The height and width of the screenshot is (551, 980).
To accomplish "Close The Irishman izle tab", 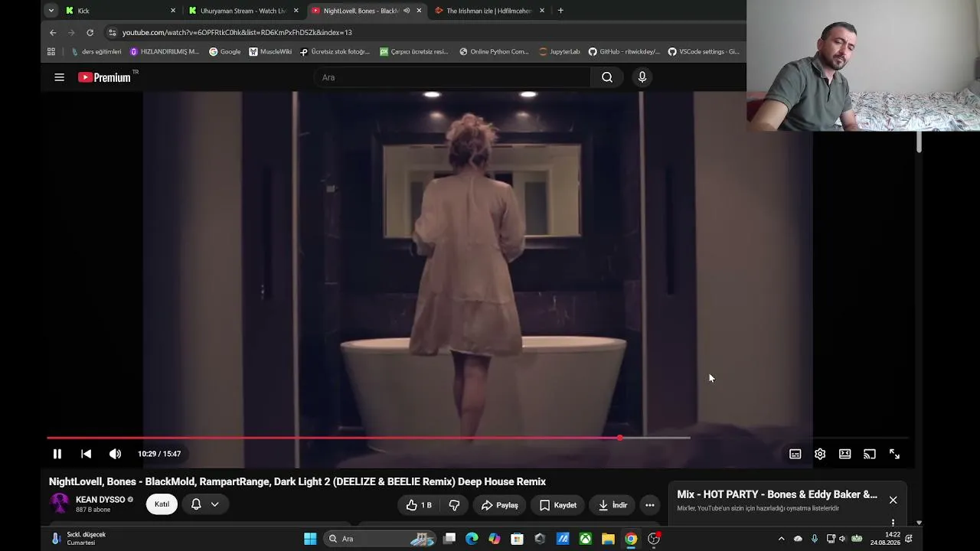I will (542, 11).
